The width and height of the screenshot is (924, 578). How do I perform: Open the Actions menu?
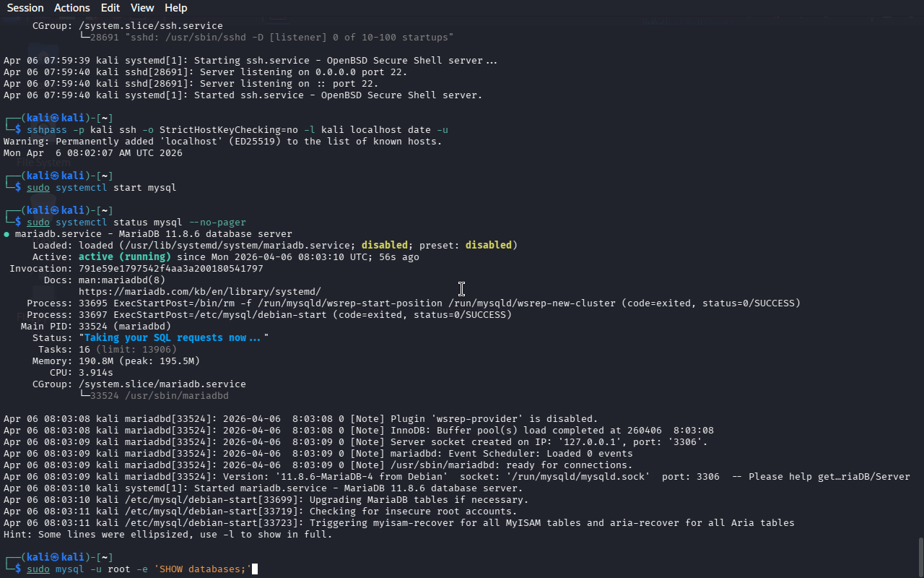pyautogui.click(x=72, y=8)
